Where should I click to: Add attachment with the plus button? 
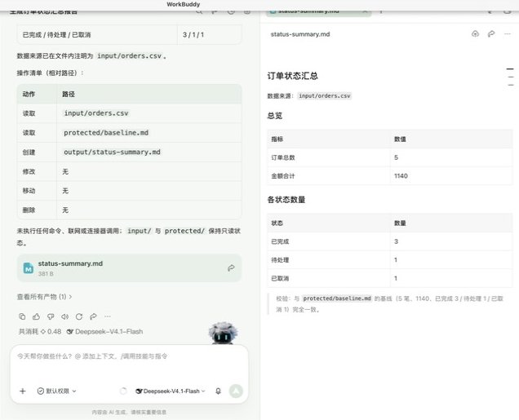click(x=23, y=391)
